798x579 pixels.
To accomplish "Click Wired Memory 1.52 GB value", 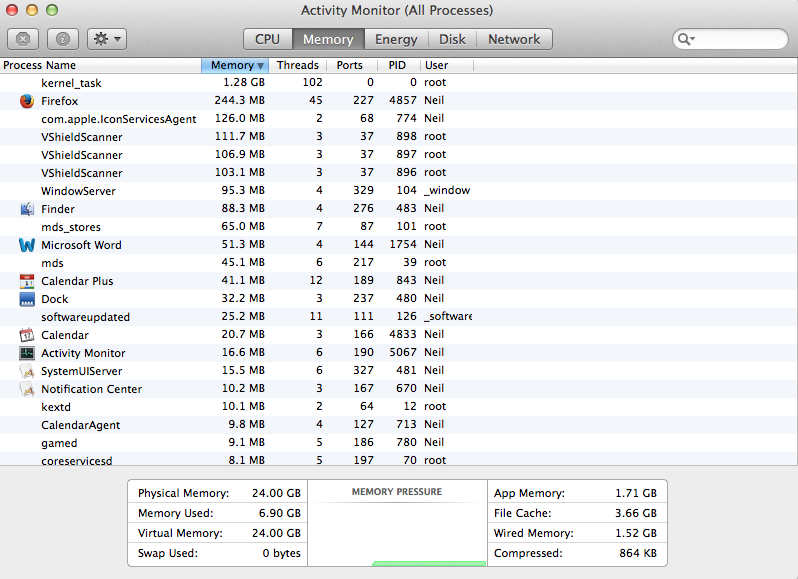I will point(636,533).
